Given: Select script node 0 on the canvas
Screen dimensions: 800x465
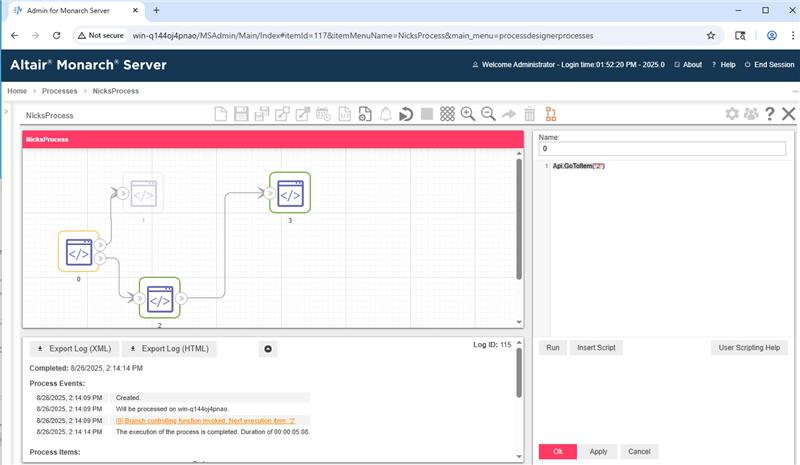Looking at the screenshot, I should coord(79,252).
